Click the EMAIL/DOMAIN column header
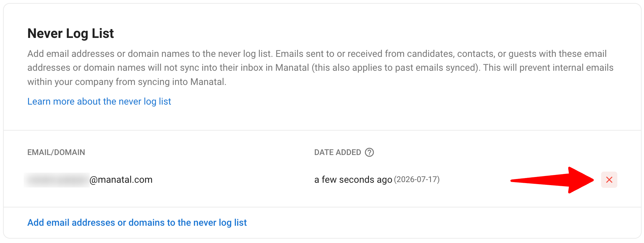 point(56,152)
